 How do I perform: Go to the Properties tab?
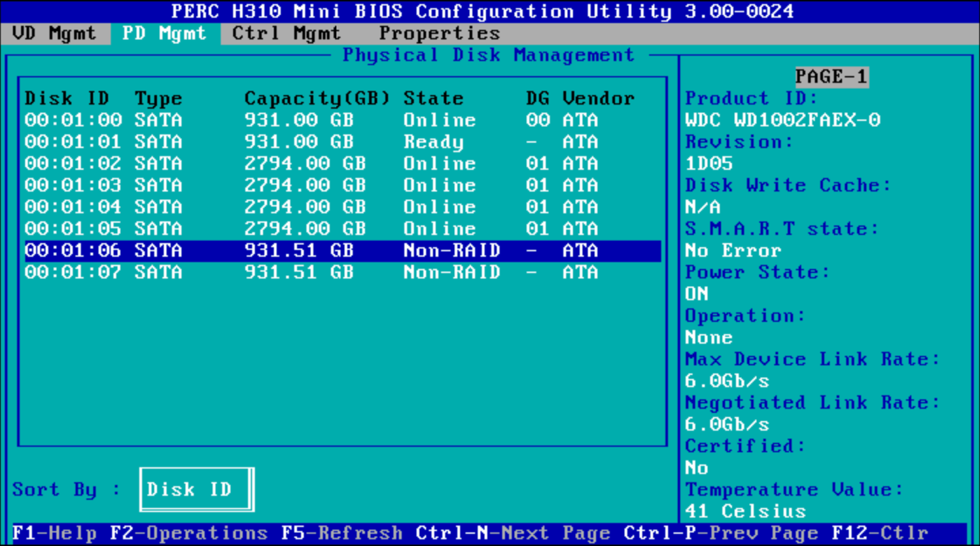(439, 33)
